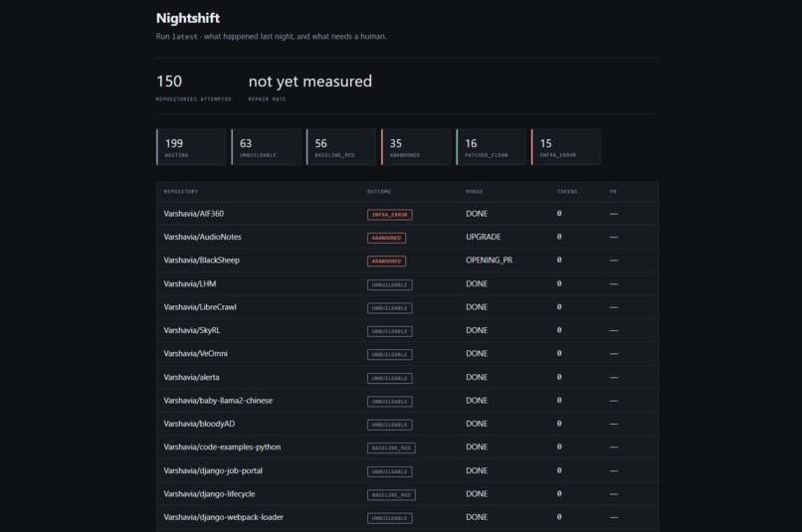Click the INFRA_ERROR badge for AIF360
This screenshot has height=532, width=802.
[390, 215]
